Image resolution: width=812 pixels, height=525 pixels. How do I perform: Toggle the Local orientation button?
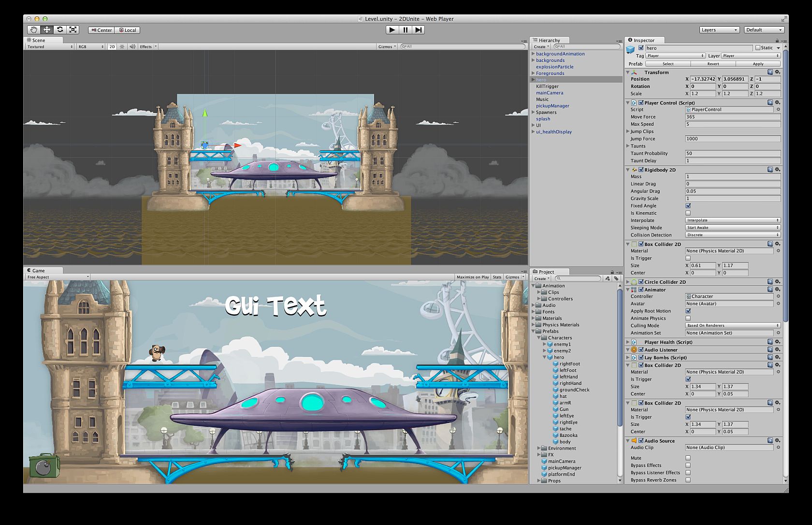coord(127,30)
